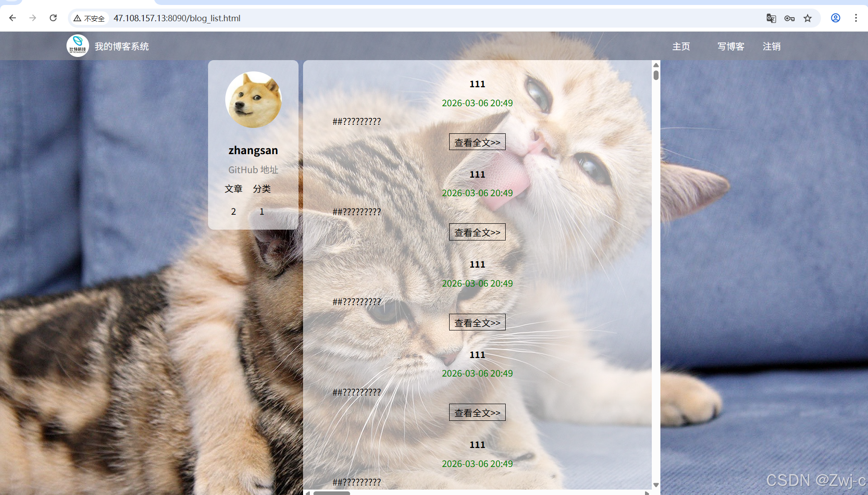This screenshot has width=868, height=495.
Task: Click the 文章 label in the profile card
Action: pos(233,189)
